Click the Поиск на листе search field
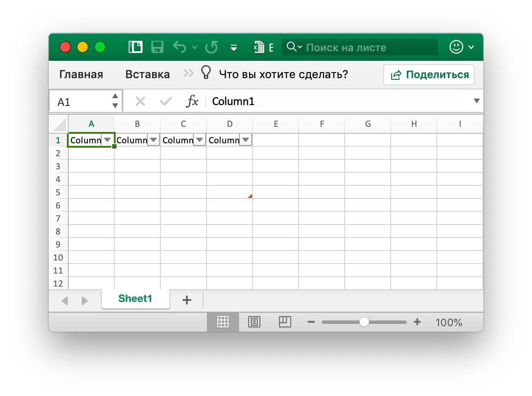 [369, 47]
